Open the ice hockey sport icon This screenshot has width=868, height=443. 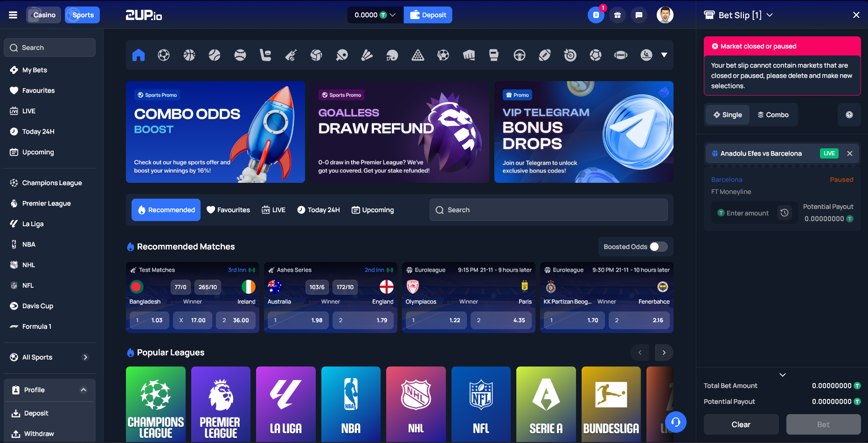(x=265, y=55)
